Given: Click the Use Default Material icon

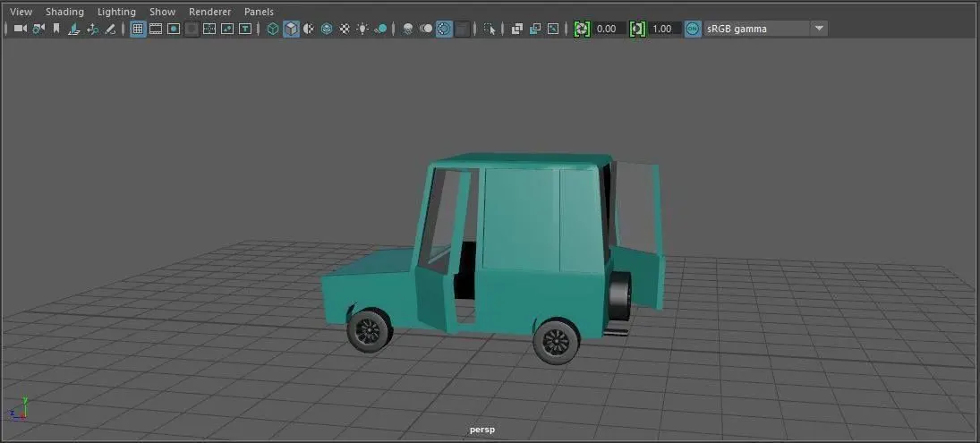Looking at the screenshot, I should pos(309,29).
